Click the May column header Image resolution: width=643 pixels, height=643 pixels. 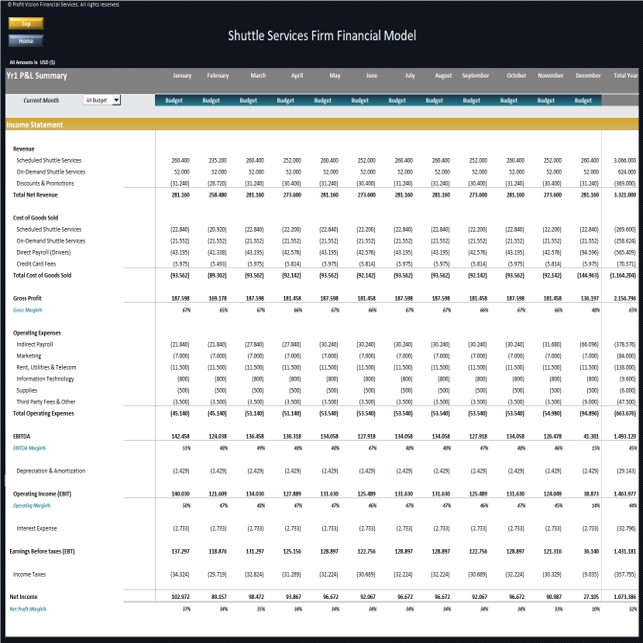(x=335, y=75)
